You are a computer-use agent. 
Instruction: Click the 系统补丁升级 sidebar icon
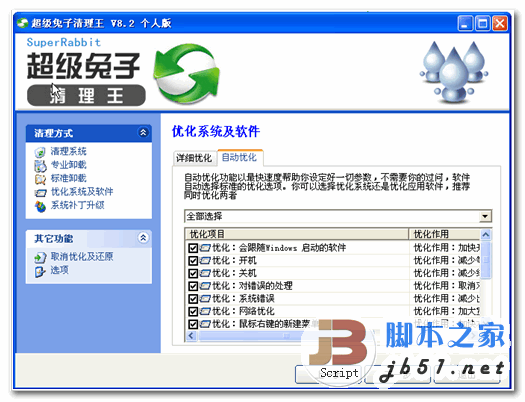point(40,206)
